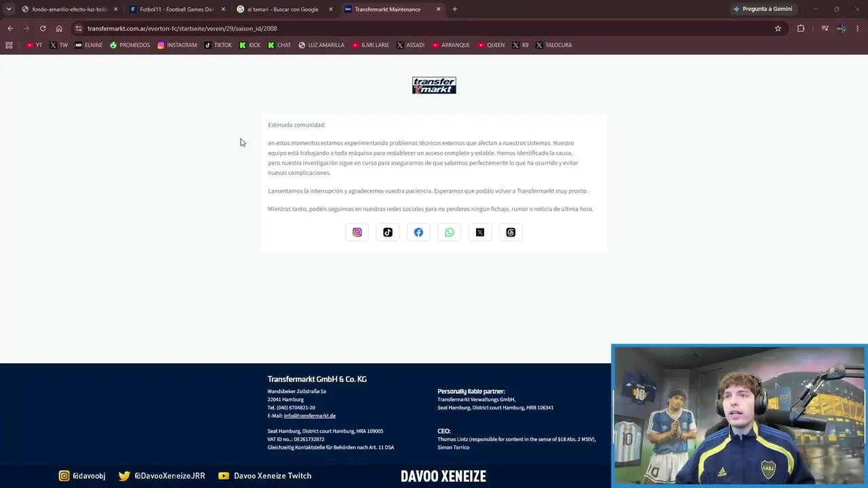
Task: Open the LUZ AMARILLA bookmark
Action: tap(321, 45)
